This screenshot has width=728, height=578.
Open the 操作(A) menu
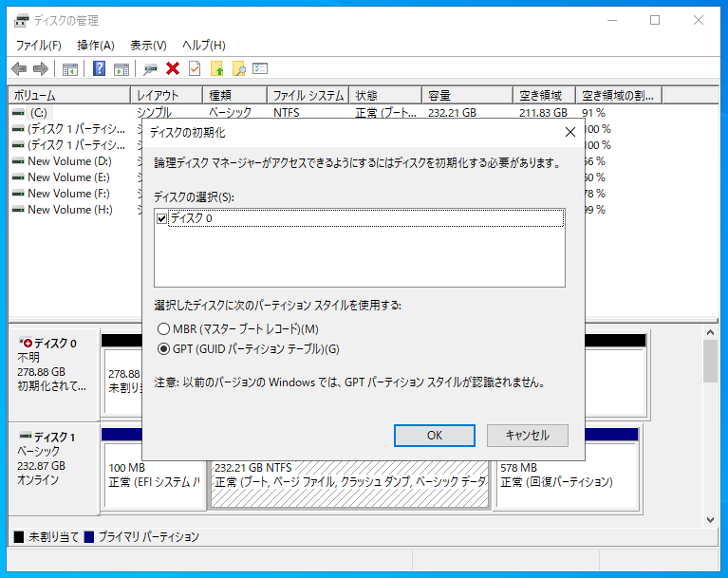click(96, 45)
